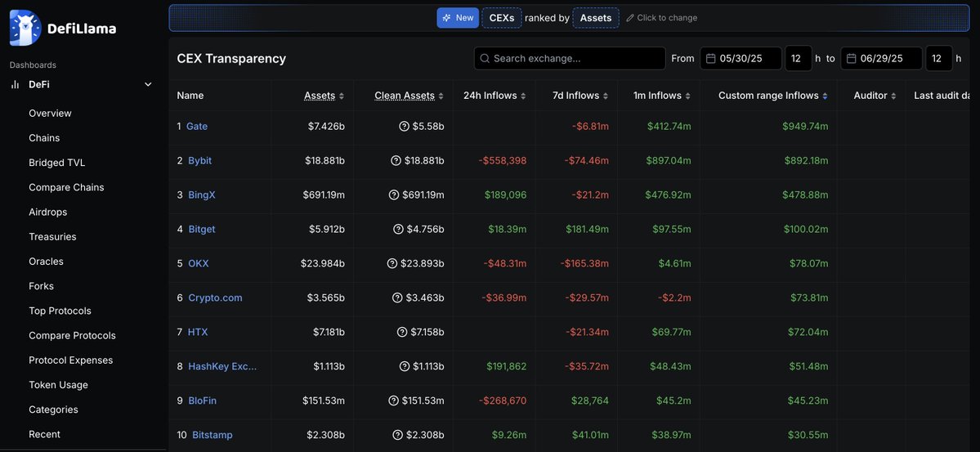980x452 pixels.
Task: Open the Recent menu item
Action: point(44,435)
